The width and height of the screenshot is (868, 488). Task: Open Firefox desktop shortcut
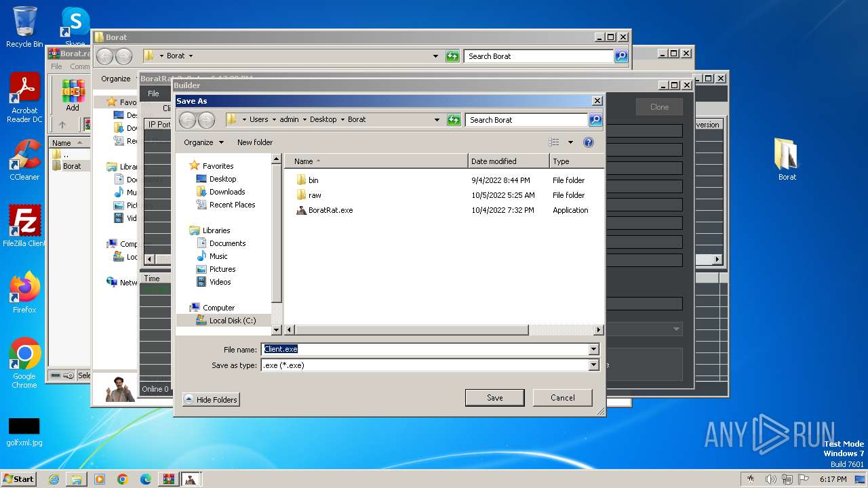24,293
